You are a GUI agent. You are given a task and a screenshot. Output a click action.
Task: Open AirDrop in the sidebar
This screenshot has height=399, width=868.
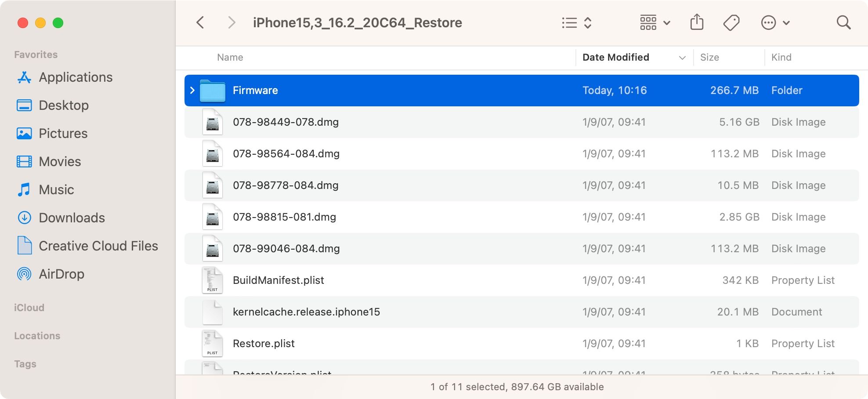click(61, 274)
